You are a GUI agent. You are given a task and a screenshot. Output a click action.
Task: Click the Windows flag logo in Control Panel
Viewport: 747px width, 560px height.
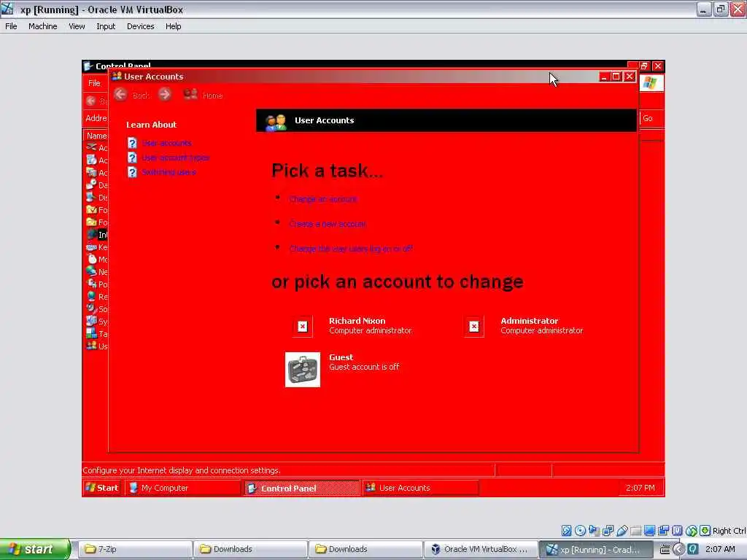tap(650, 83)
